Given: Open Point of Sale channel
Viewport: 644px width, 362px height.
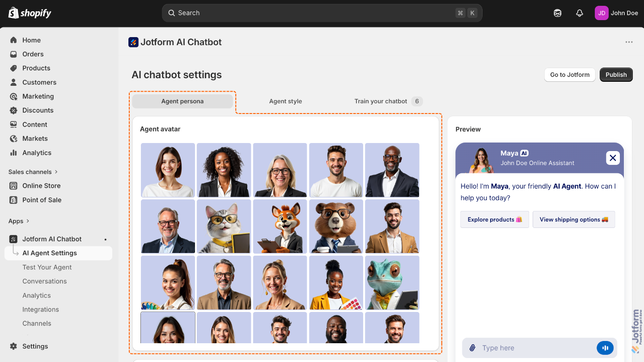Looking at the screenshot, I should 42,200.
